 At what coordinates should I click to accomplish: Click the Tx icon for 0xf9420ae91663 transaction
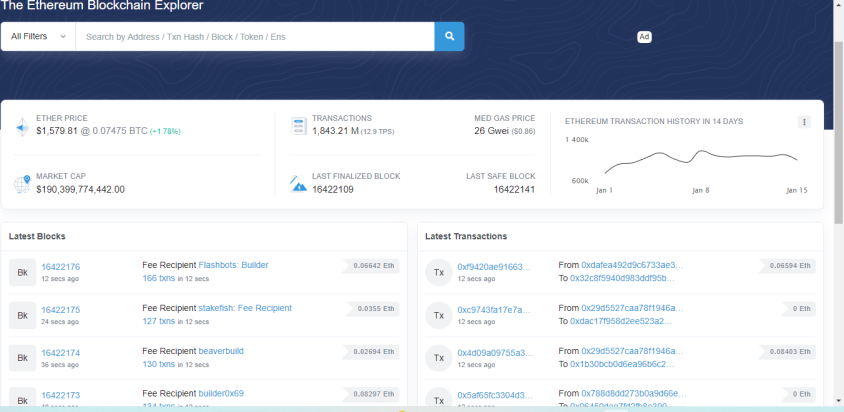439,273
